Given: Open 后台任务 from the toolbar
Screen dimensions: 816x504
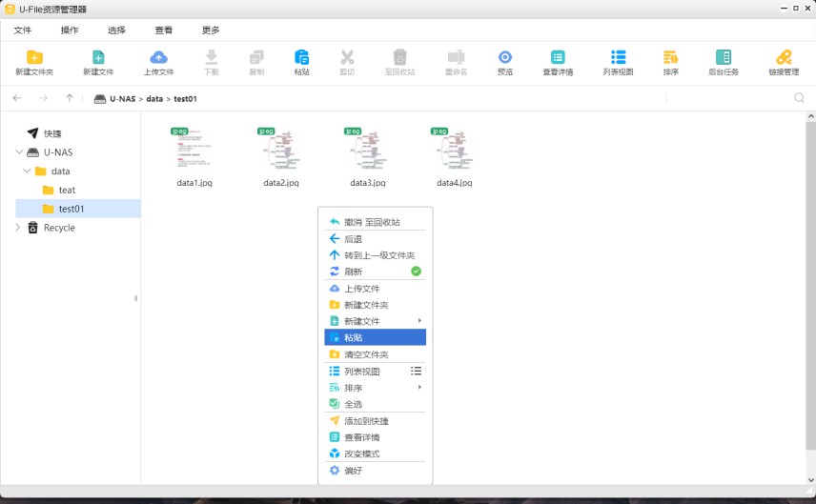Looking at the screenshot, I should click(724, 58).
